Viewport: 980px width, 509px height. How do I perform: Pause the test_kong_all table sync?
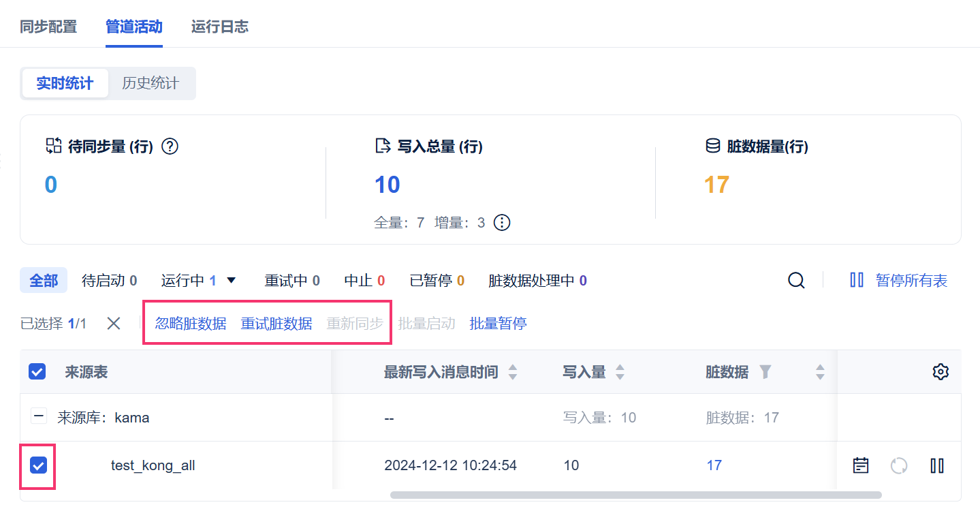pyautogui.click(x=937, y=465)
